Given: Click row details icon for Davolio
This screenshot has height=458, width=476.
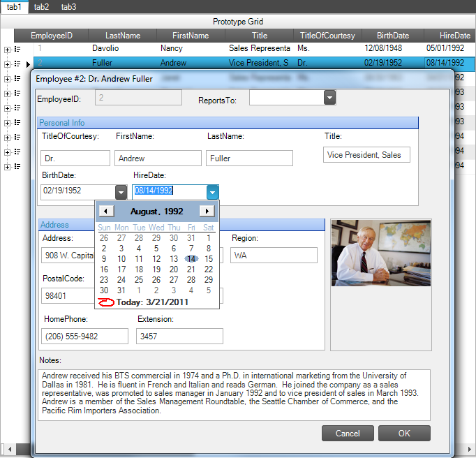Looking at the screenshot, I should (x=17, y=49).
